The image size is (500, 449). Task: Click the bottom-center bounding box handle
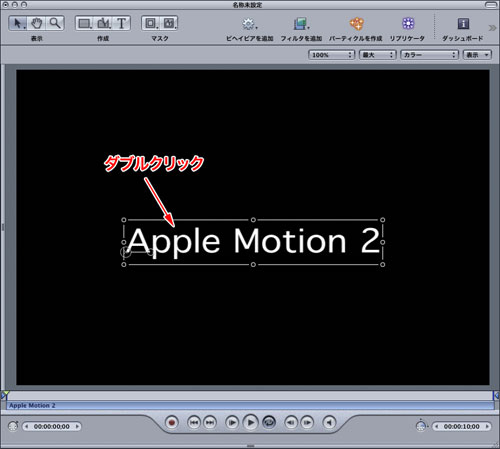click(253, 265)
